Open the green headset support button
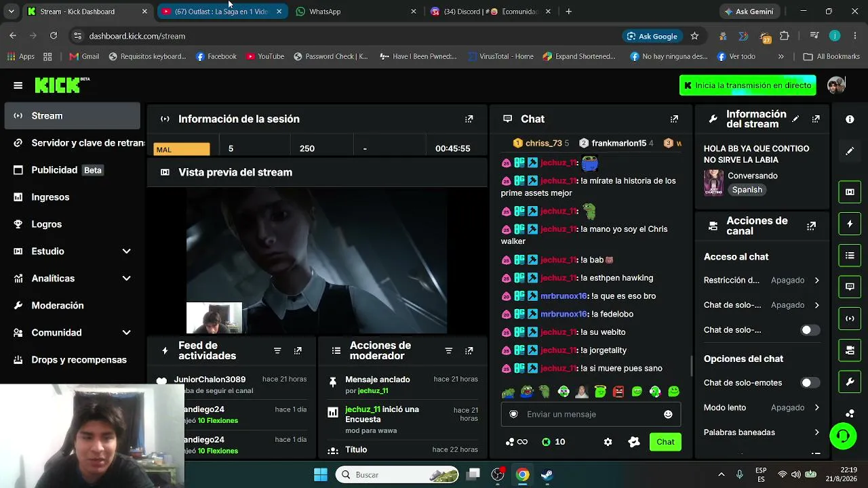Screen dimensions: 868x488 coord(843,436)
